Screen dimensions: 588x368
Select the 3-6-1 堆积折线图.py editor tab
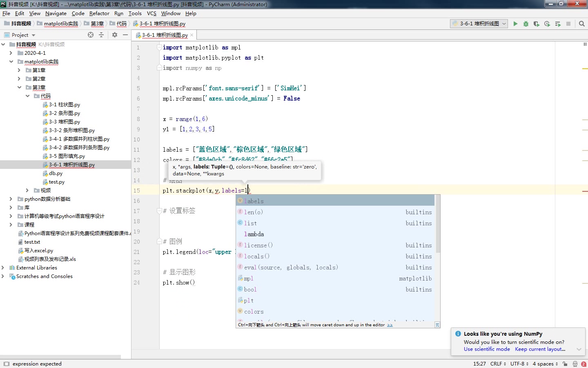coord(165,35)
